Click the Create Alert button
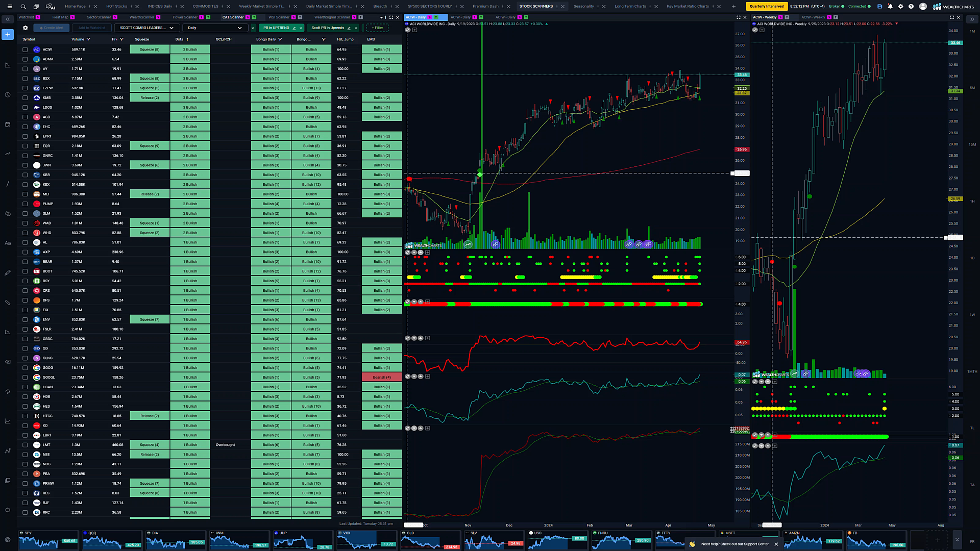980x551 pixels. pyautogui.click(x=52, y=28)
